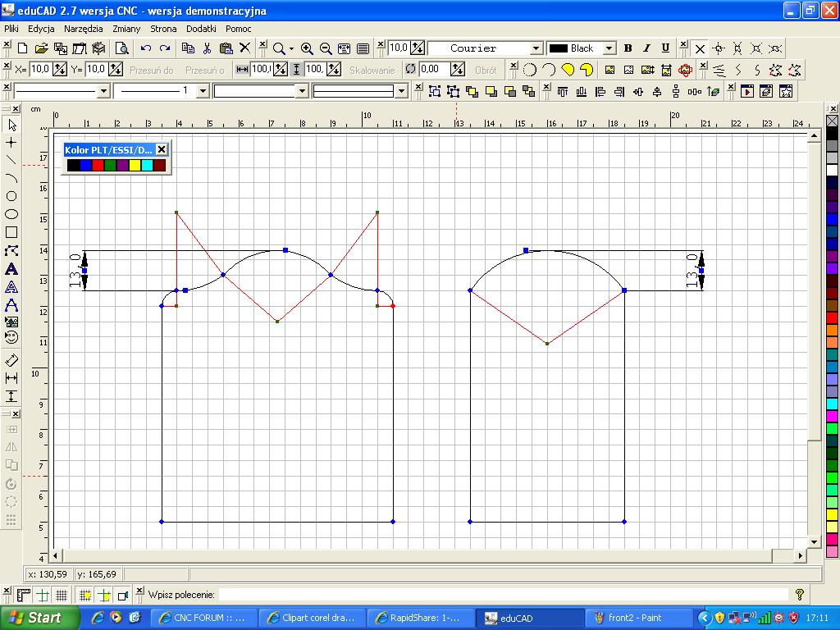Toggle italic text formatting

click(x=646, y=48)
